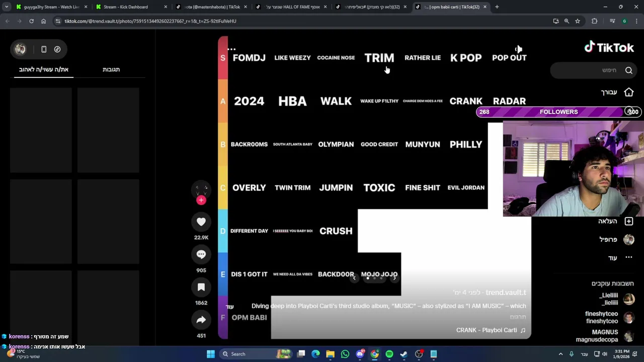
Task: Open Spotify from the taskbar
Action: [389, 354]
